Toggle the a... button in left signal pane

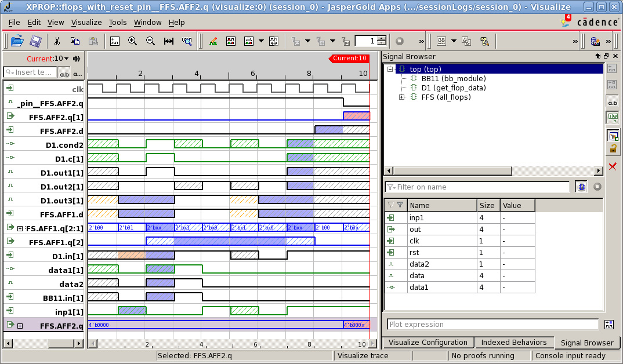[78, 73]
